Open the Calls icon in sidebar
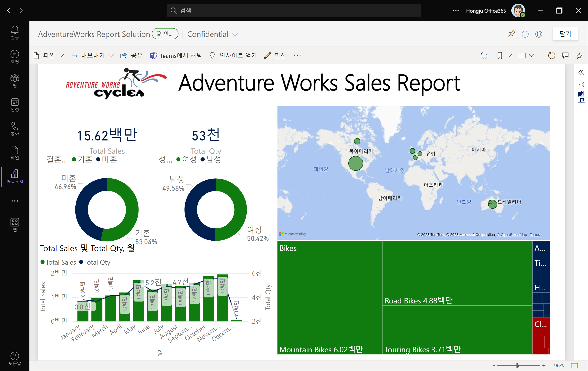The width and height of the screenshot is (588, 371). coord(15,128)
